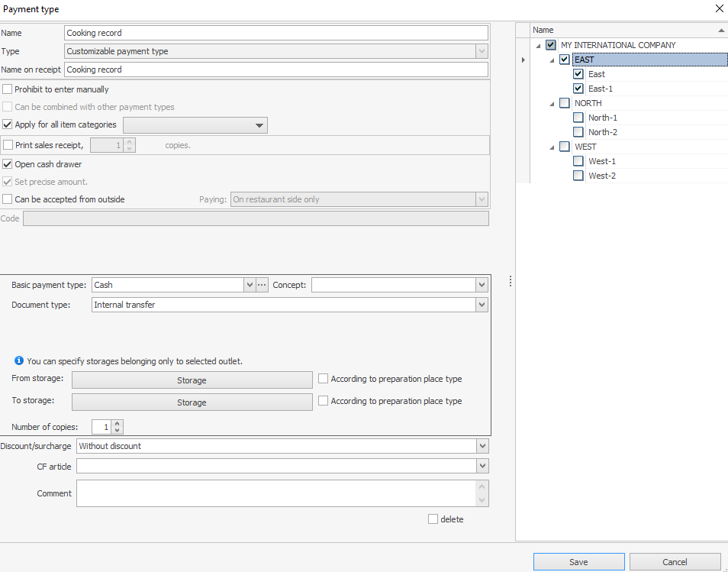This screenshot has height=572, width=728.
Task: Uncheck Open cash drawer option
Action: pos(8,164)
